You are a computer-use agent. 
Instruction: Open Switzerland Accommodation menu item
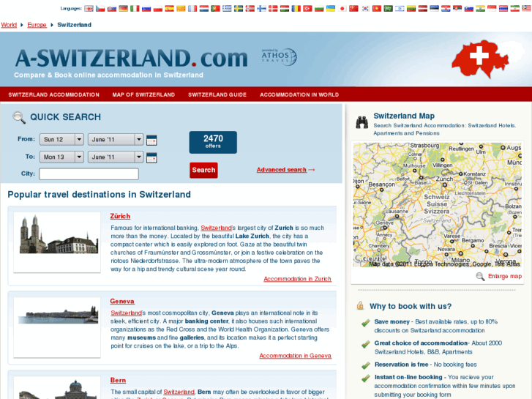coord(54,94)
